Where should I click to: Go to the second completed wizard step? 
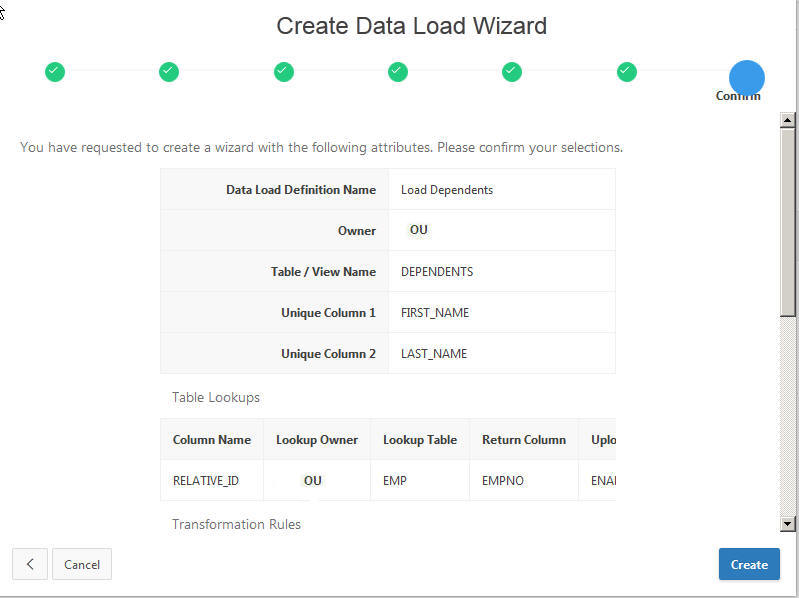(169, 71)
